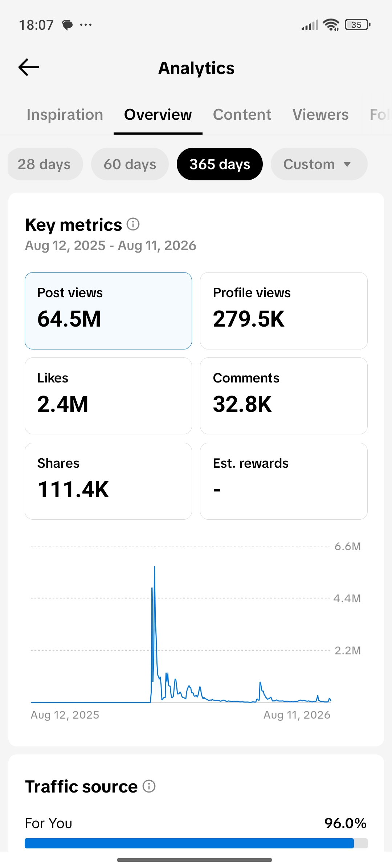Select the Shares metric card
The width and height of the screenshot is (392, 868).
108,481
